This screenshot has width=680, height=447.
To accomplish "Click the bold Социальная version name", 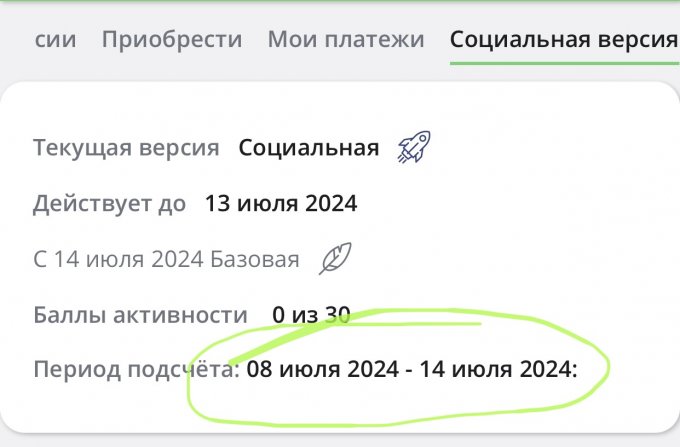I will click(x=309, y=149).
